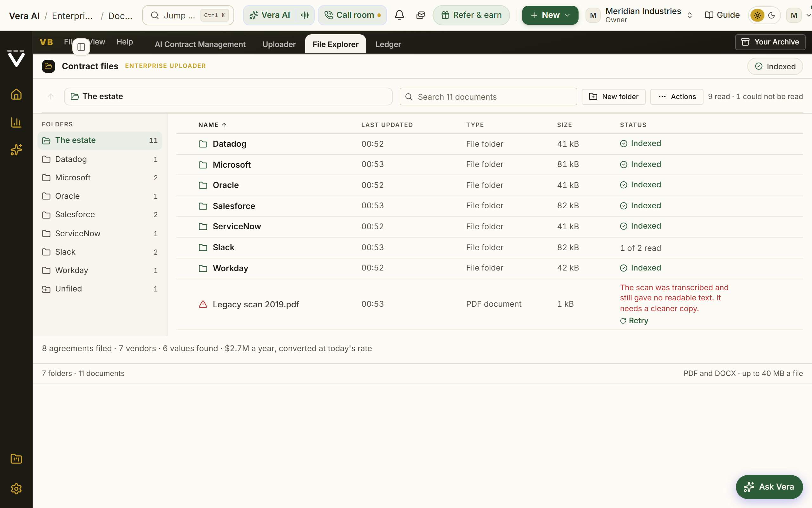Open the settings gear in sidebar
Viewport: 812px width, 508px height.
tap(16, 489)
